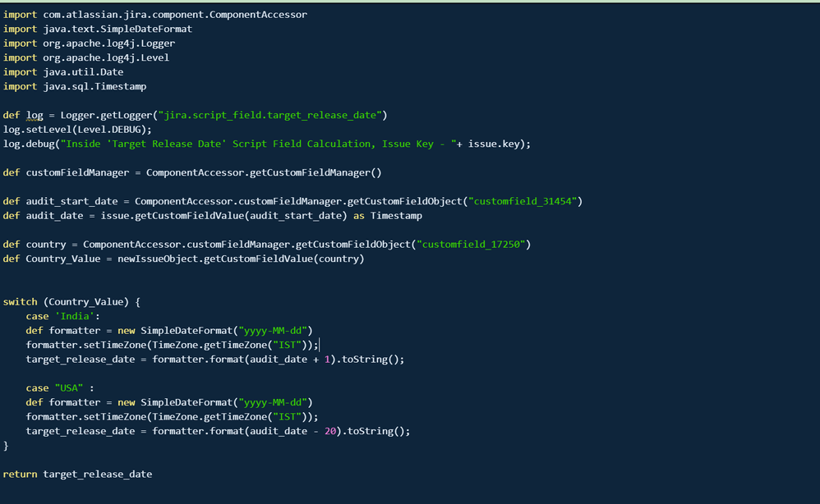This screenshot has height=504, width=820.
Task: Click the string "jira.script_field.target_release_date"
Action: [269, 115]
